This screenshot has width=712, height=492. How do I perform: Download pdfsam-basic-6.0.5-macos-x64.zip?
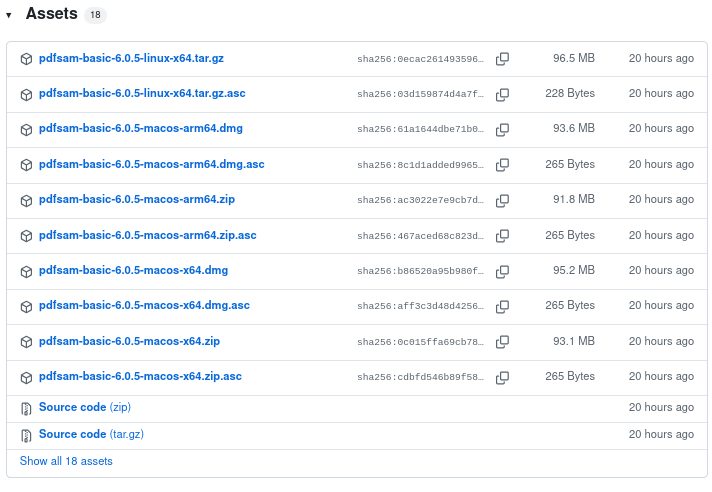(x=129, y=341)
